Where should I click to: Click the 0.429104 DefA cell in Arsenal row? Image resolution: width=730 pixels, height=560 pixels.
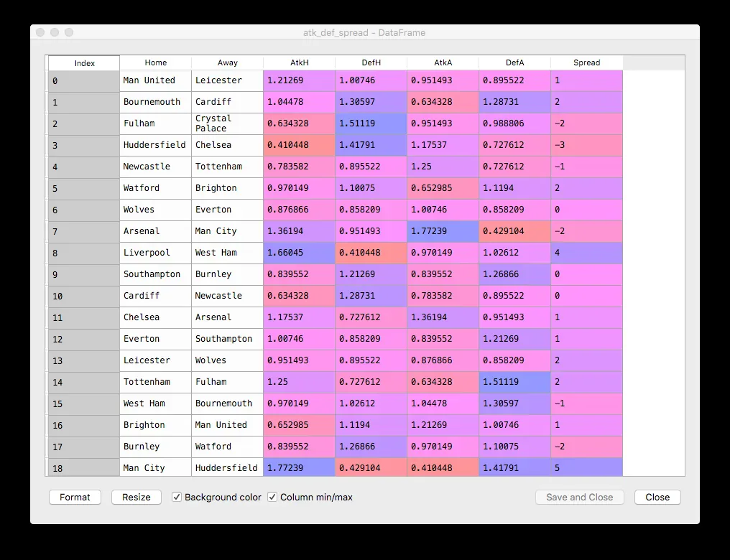click(515, 232)
